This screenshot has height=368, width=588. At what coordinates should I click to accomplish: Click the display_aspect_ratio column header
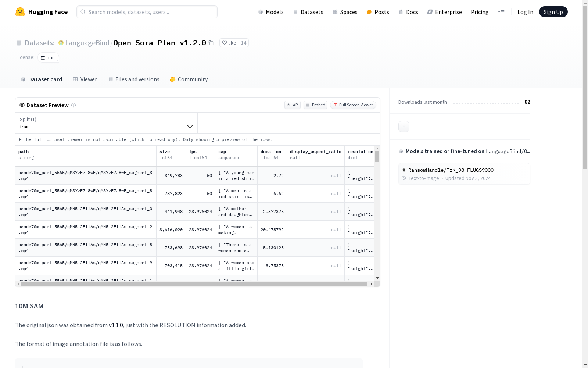(316, 156)
